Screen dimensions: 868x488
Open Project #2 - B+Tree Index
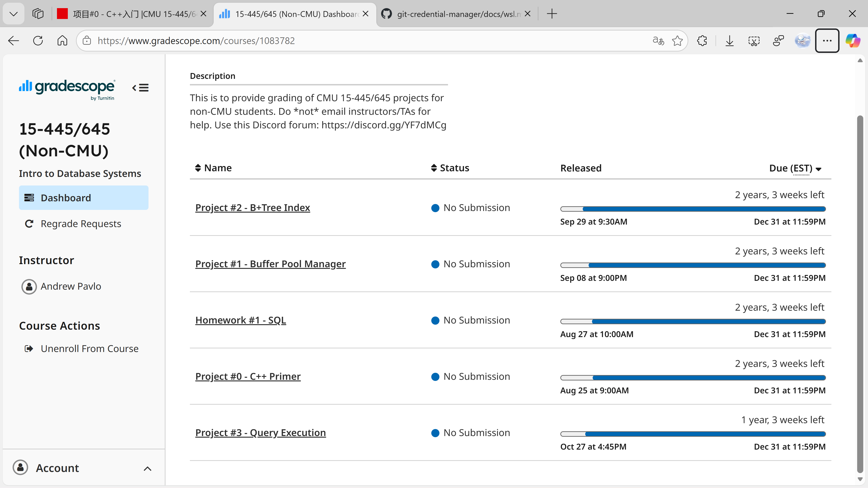click(x=252, y=208)
